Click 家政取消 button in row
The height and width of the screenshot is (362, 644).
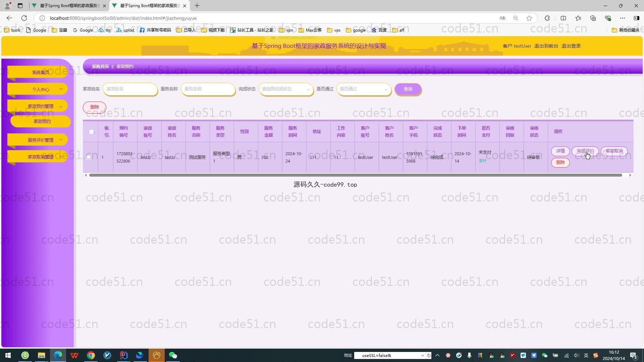(x=614, y=151)
